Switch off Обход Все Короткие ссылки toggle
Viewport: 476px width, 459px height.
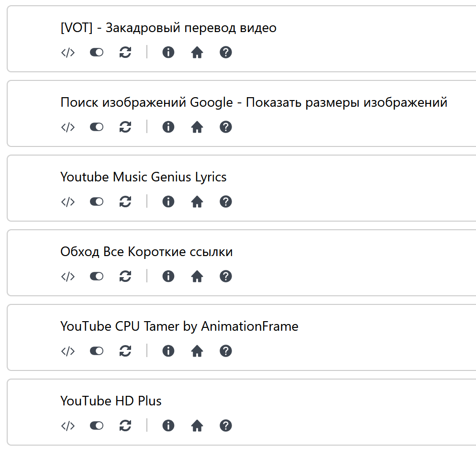(97, 277)
